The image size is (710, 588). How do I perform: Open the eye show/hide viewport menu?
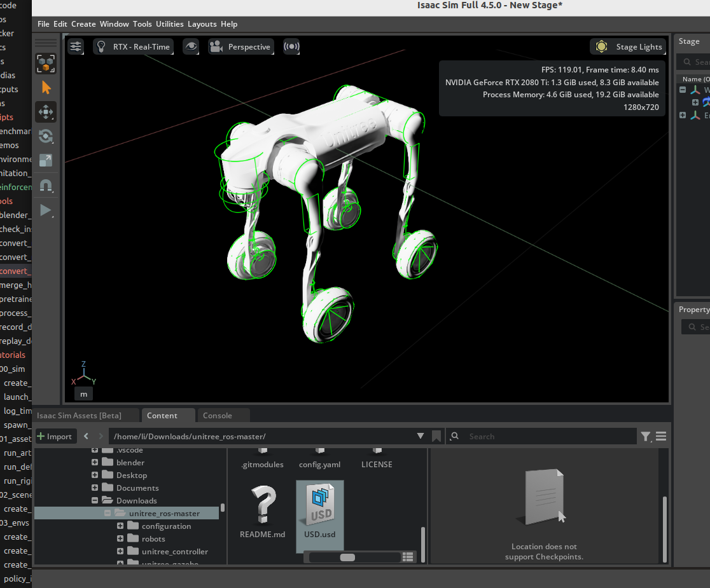tap(191, 46)
